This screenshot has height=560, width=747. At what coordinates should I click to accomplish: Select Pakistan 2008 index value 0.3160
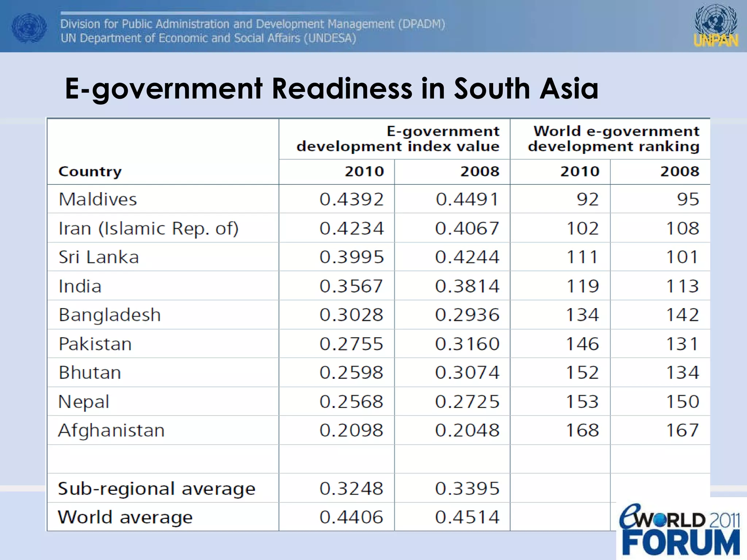pyautogui.click(x=467, y=344)
